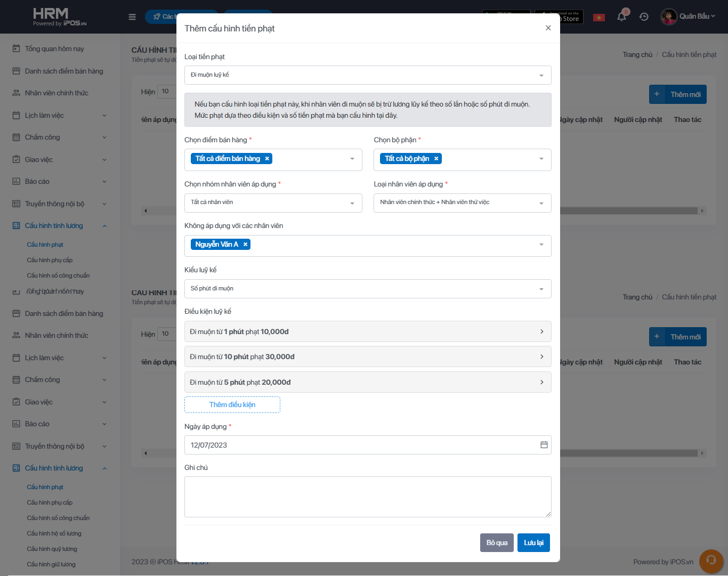Open the Loại tiền phạt dropdown
The width and height of the screenshot is (728, 576).
(x=368, y=75)
